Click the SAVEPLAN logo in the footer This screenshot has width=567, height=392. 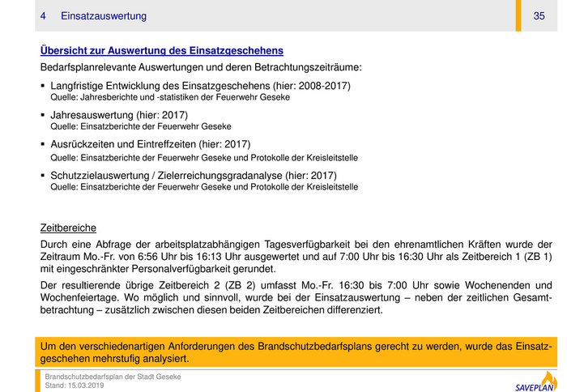click(532, 386)
